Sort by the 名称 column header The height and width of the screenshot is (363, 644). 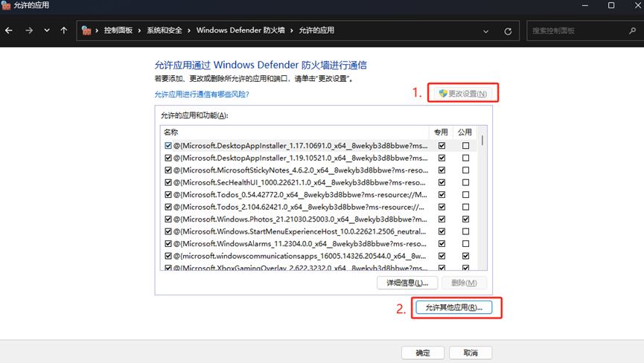[x=295, y=132]
